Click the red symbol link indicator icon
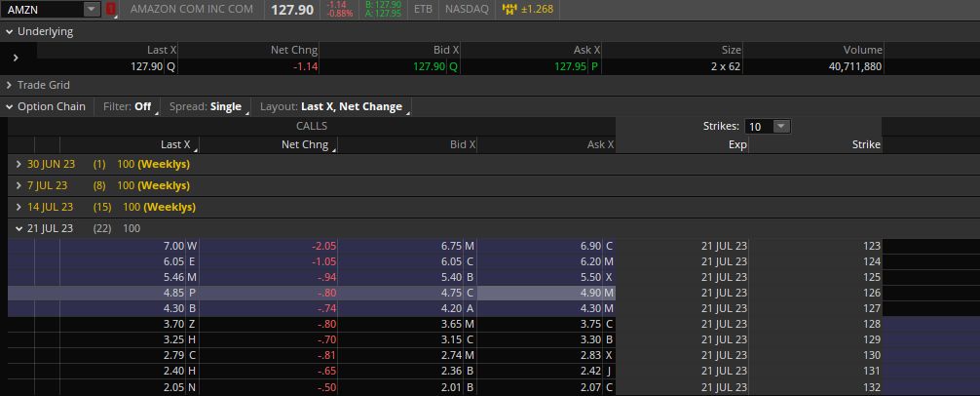980x396 pixels. tap(111, 10)
